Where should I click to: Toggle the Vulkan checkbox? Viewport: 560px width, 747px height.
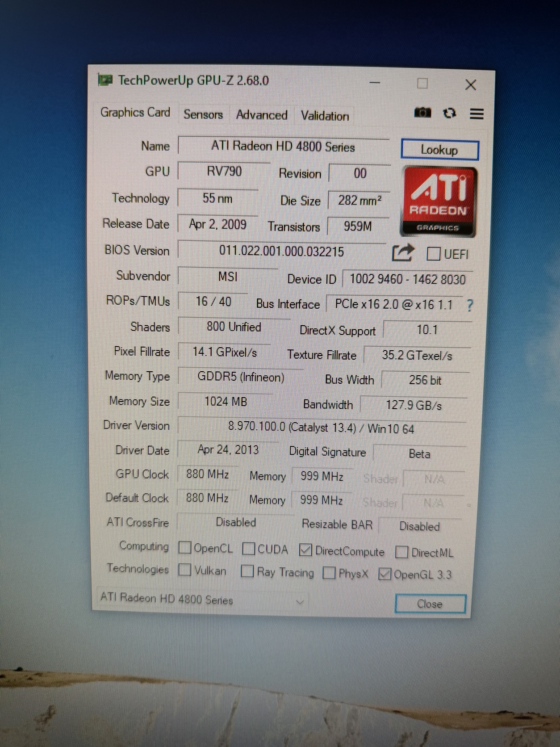[184, 570]
